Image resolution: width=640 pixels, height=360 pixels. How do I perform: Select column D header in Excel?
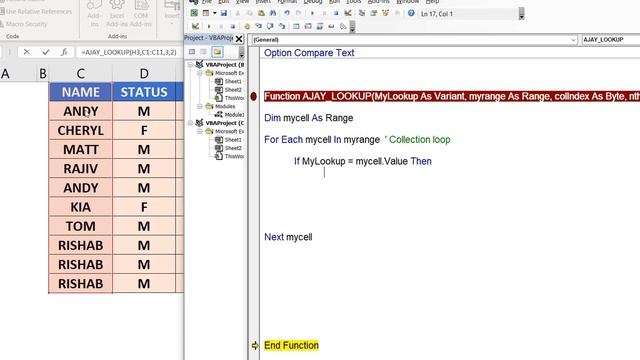(144, 73)
